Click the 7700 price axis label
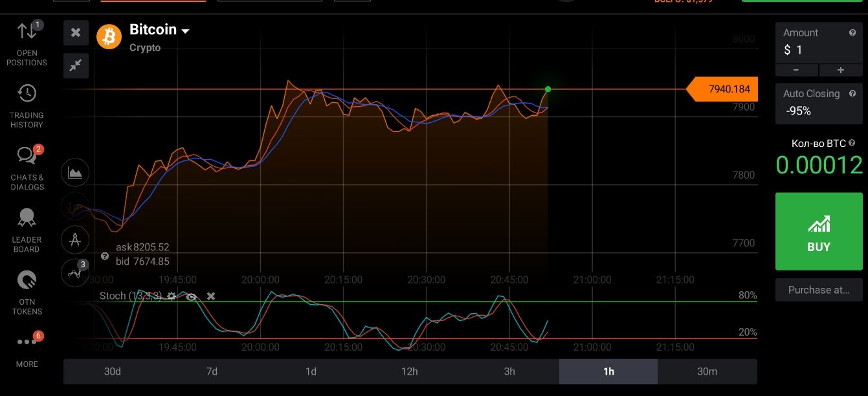Viewport: 868px width, 396px height. point(744,243)
